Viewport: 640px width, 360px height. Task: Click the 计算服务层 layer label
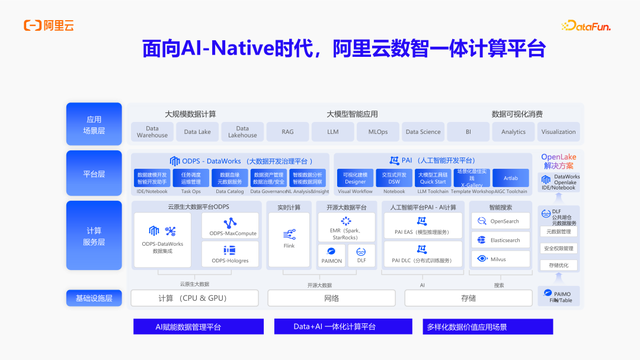(x=94, y=236)
